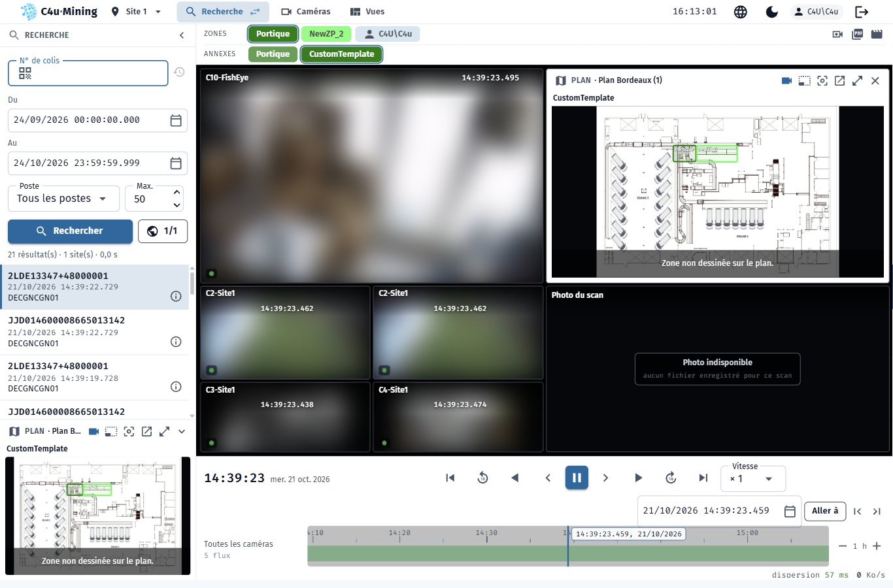Pause playback with the blue pause button
This screenshot has width=893, height=588.
(x=577, y=478)
